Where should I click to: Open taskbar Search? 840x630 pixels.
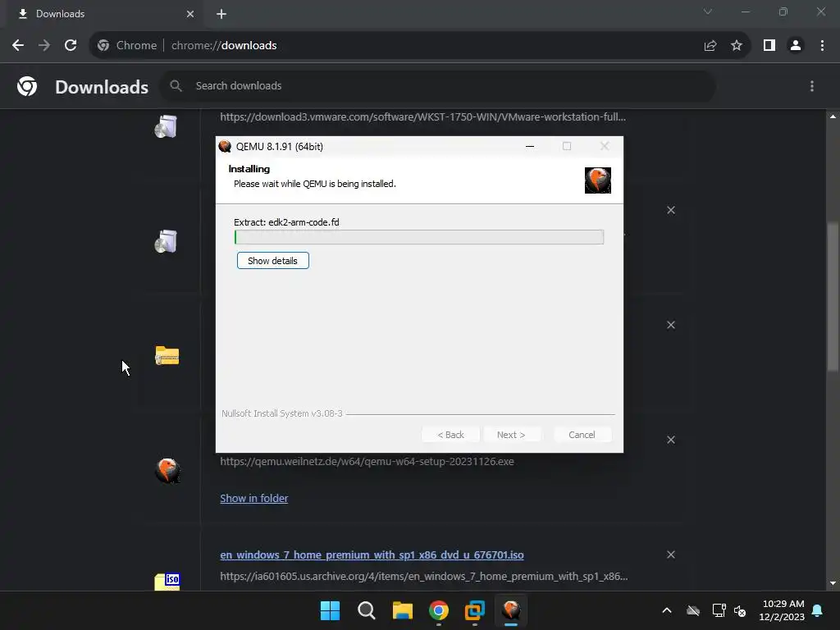click(367, 610)
